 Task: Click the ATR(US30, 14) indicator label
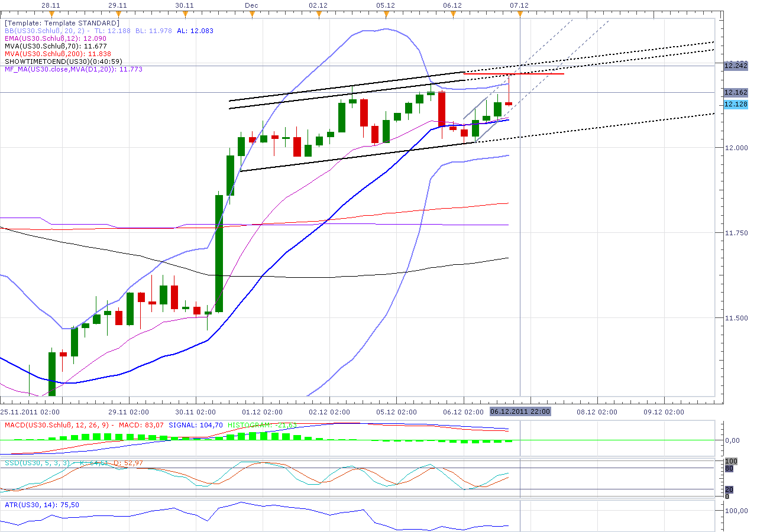30,505
